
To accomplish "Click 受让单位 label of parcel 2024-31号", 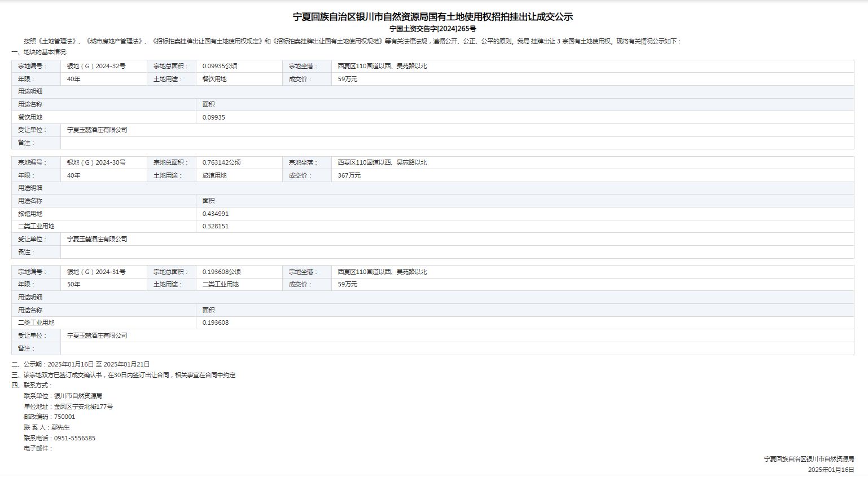I will coord(32,335).
